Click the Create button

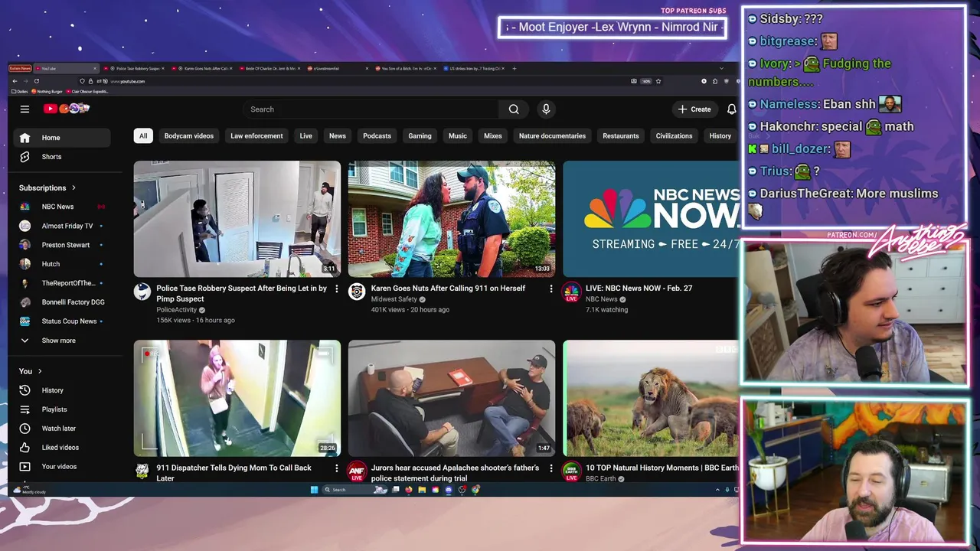(694, 109)
